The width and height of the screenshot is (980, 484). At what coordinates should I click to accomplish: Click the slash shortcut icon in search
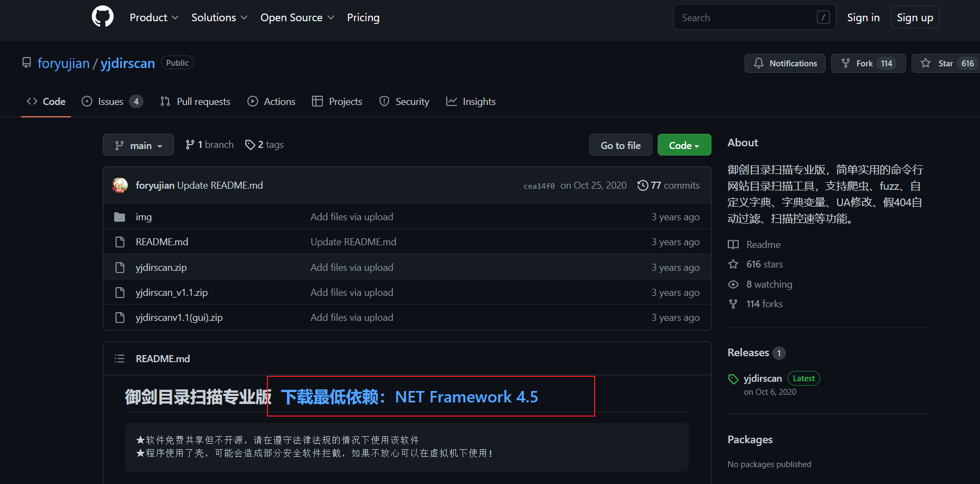[x=823, y=17]
